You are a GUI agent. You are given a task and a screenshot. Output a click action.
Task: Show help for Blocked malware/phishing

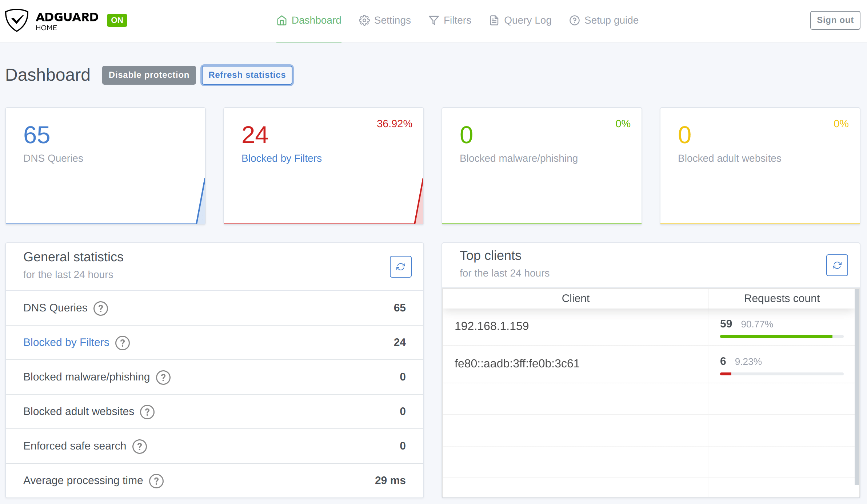click(163, 378)
